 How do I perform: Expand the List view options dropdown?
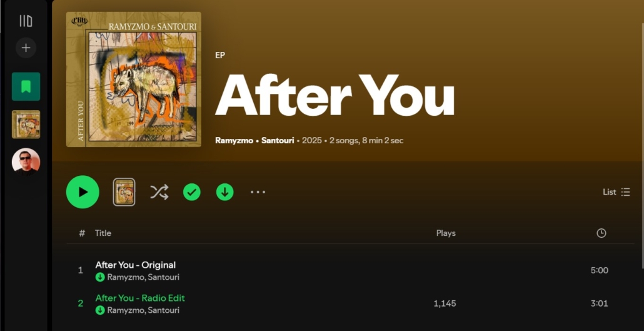(x=616, y=192)
